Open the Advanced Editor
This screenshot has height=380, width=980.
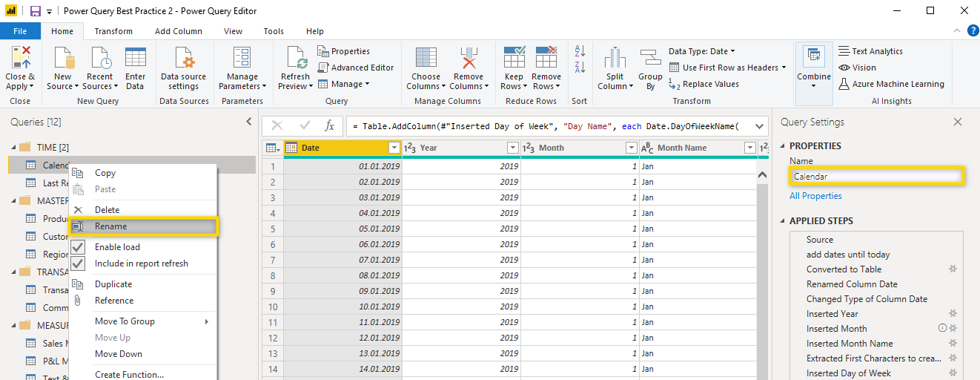click(x=355, y=68)
